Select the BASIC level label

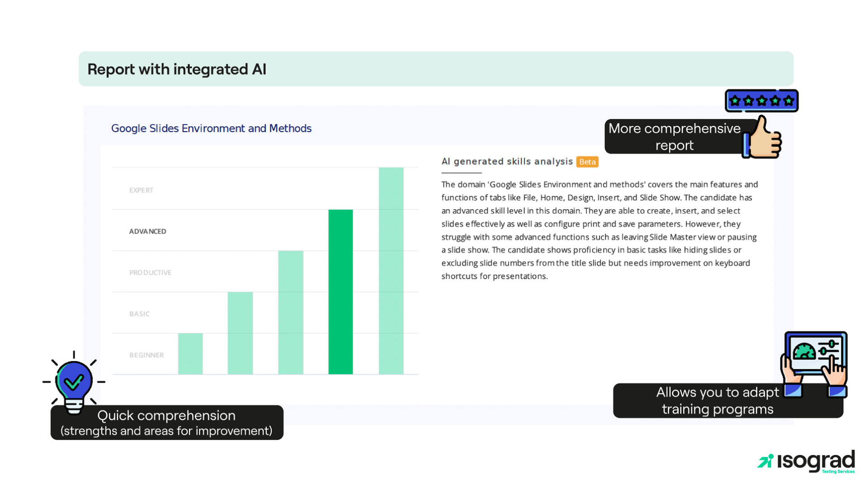(x=139, y=314)
